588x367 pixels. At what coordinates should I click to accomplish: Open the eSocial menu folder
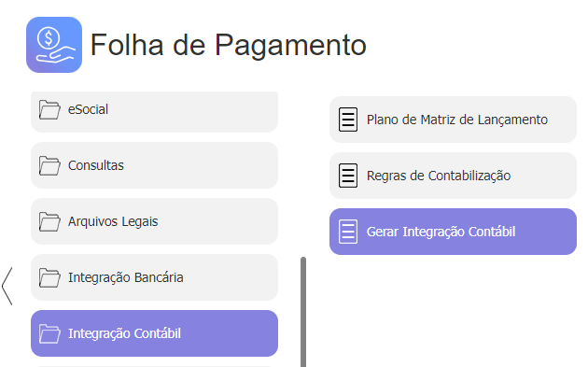155,111
